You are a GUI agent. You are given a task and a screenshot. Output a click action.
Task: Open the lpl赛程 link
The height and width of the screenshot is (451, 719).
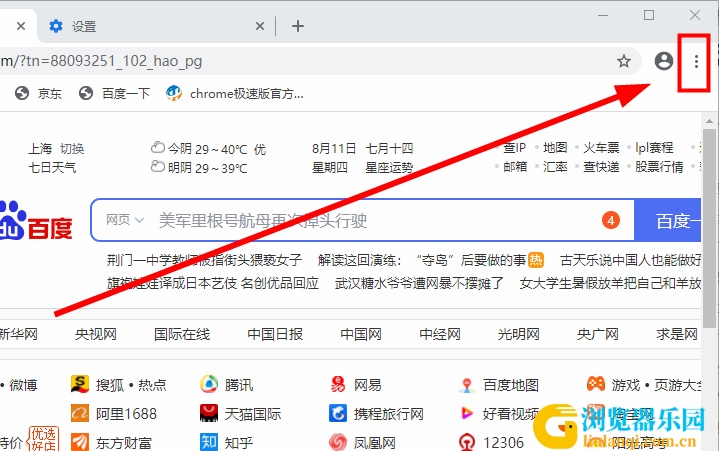click(654, 148)
